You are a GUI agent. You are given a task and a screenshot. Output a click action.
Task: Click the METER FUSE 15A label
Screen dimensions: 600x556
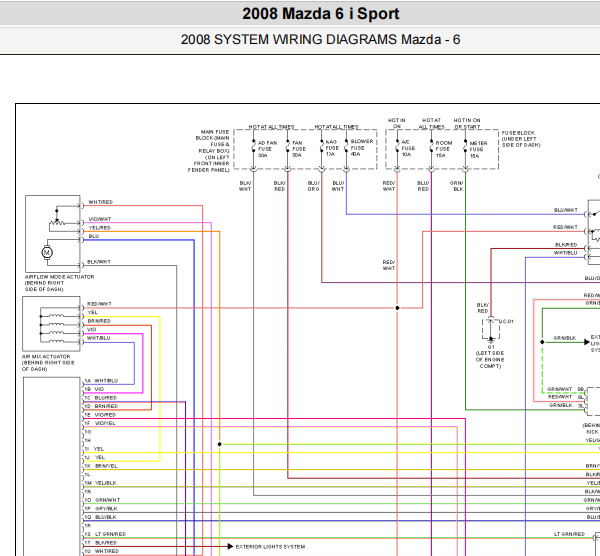pyautogui.click(x=478, y=149)
